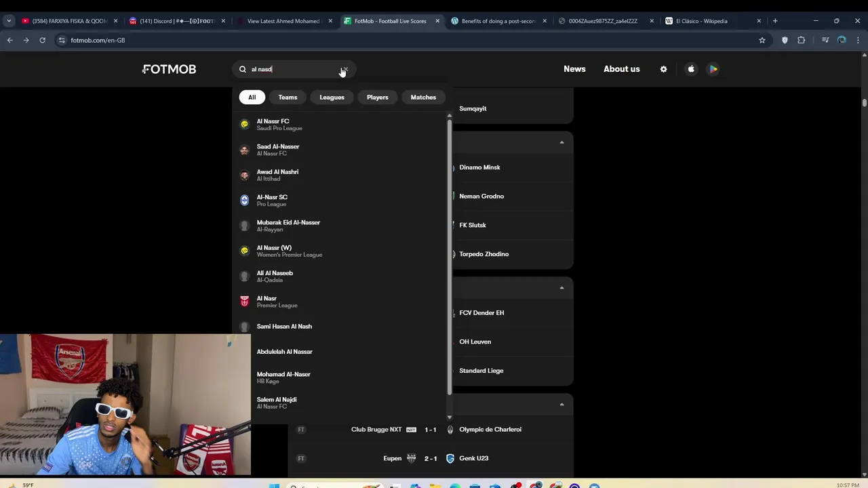Image resolution: width=868 pixels, height=488 pixels.
Task: Bookmark this page with the star
Action: pos(762,40)
